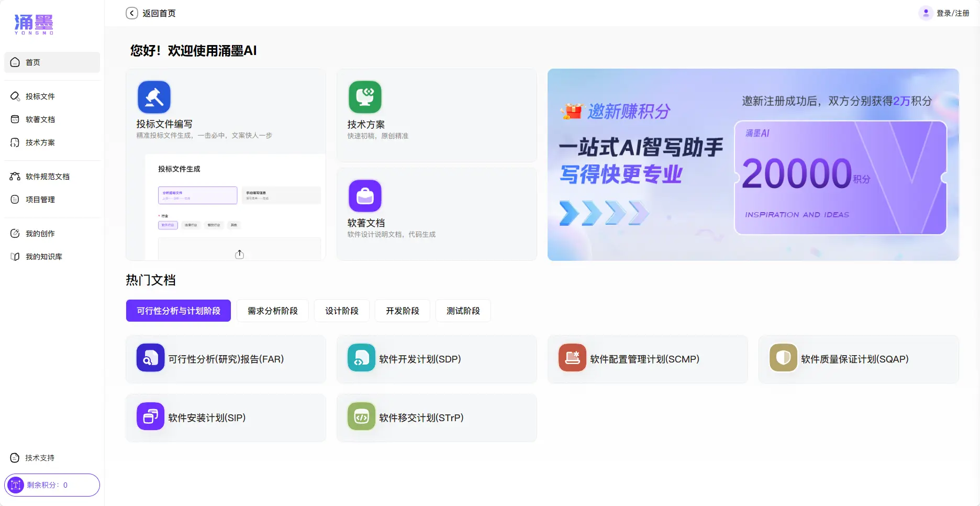Open 我的知识库 using the book icon
Image resolution: width=980 pixels, height=506 pixels.
[15, 257]
